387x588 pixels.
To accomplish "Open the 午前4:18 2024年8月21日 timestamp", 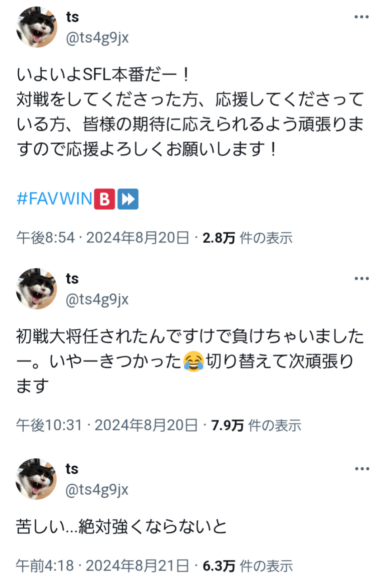I will tap(103, 566).
